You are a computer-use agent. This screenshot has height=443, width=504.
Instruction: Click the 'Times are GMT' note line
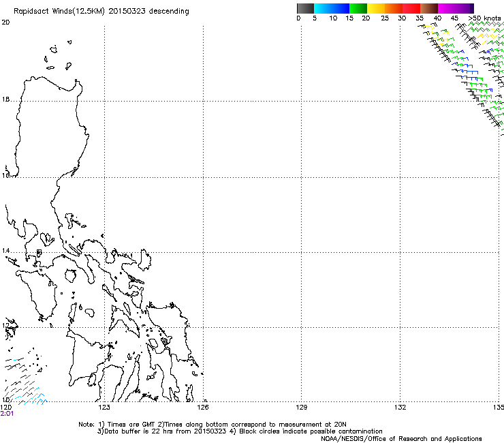212,425
